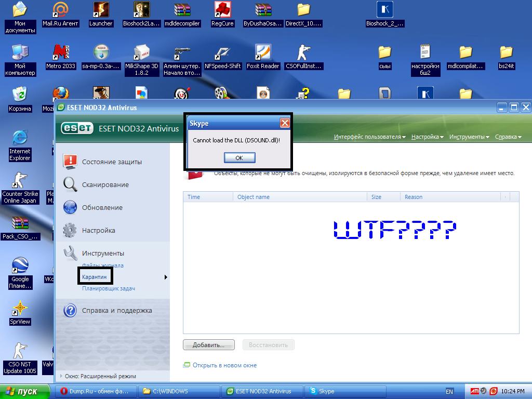Open the Интерфейс пользователя dropdown menu
532x399 pixels.
point(369,137)
